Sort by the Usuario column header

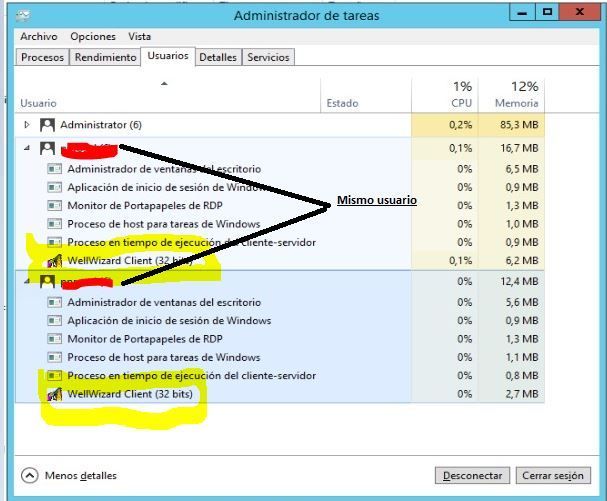click(168, 95)
